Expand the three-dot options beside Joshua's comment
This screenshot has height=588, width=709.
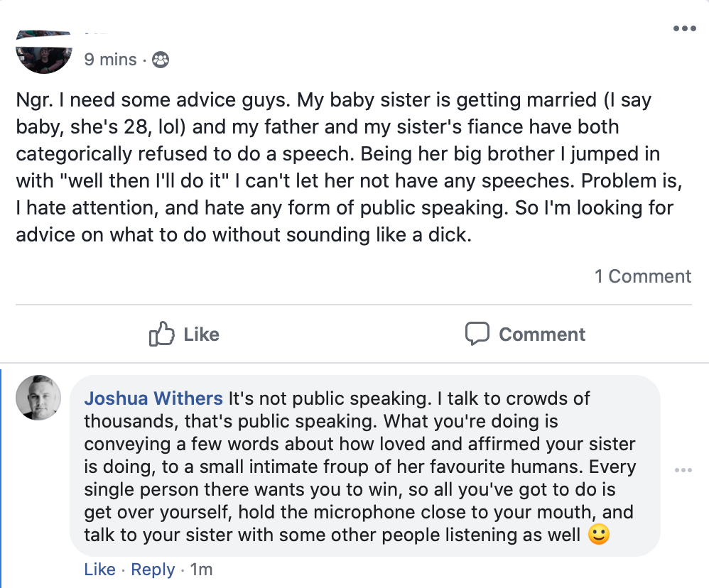tap(683, 471)
